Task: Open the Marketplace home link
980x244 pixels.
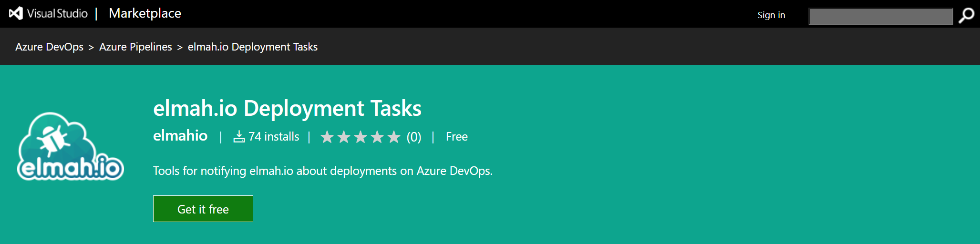Action: [145, 13]
